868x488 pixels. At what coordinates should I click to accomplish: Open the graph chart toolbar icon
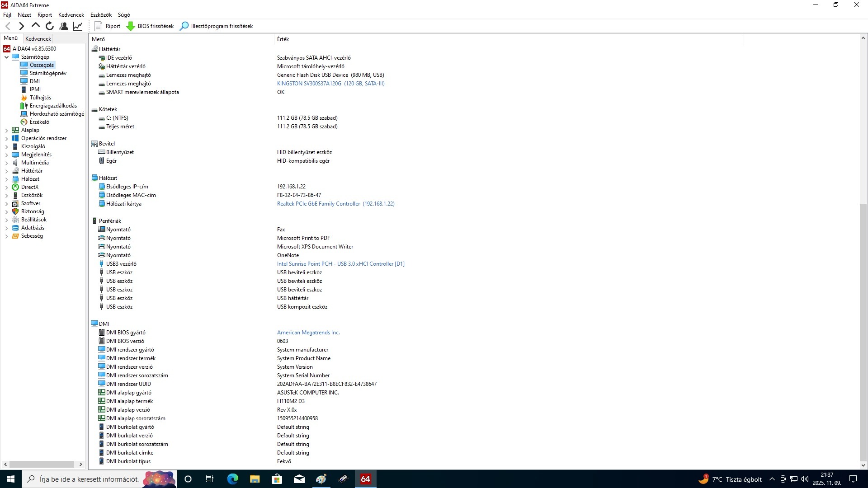(78, 26)
